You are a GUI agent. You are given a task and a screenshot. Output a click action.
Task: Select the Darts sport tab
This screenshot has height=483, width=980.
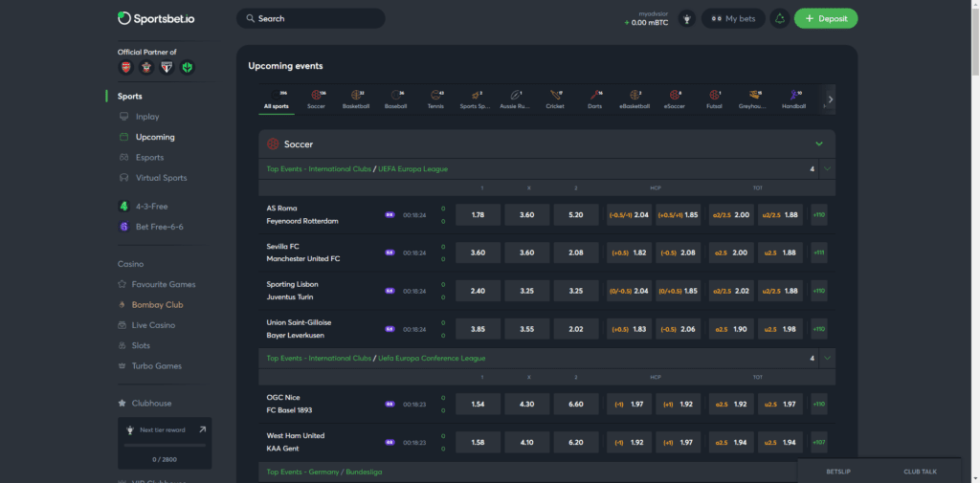595,99
